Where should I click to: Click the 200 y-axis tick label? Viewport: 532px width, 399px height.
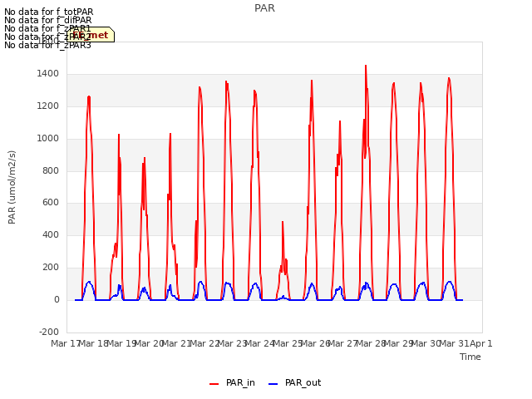51,268
